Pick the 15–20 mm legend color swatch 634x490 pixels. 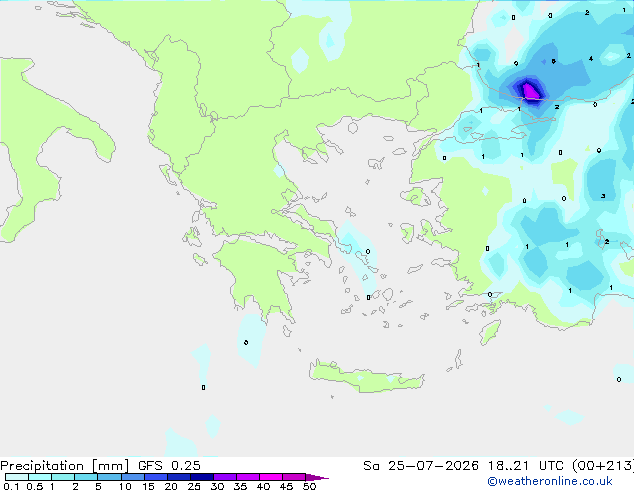[x=156, y=477]
